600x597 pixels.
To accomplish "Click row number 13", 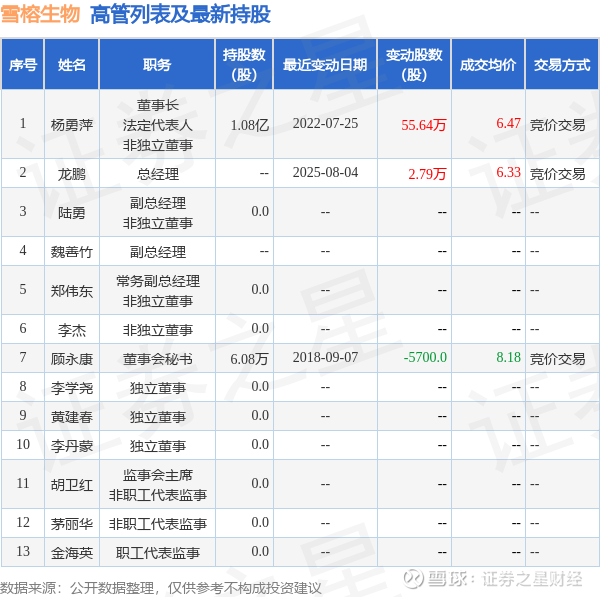I will [x=23, y=551].
